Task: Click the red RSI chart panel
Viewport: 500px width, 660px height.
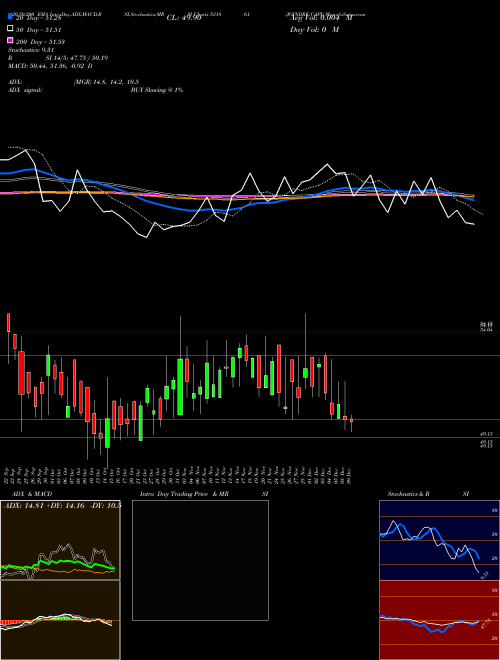Action: 439,620
